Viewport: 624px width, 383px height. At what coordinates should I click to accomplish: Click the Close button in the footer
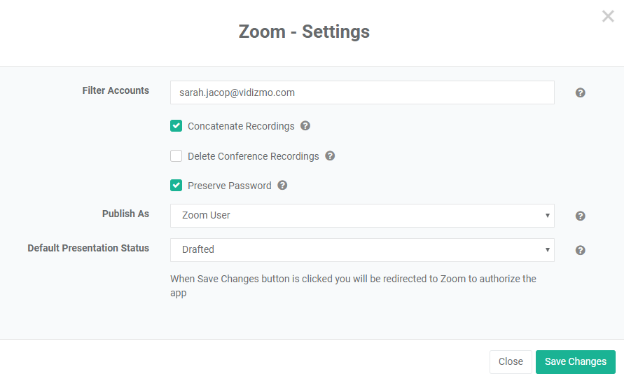[511, 362]
